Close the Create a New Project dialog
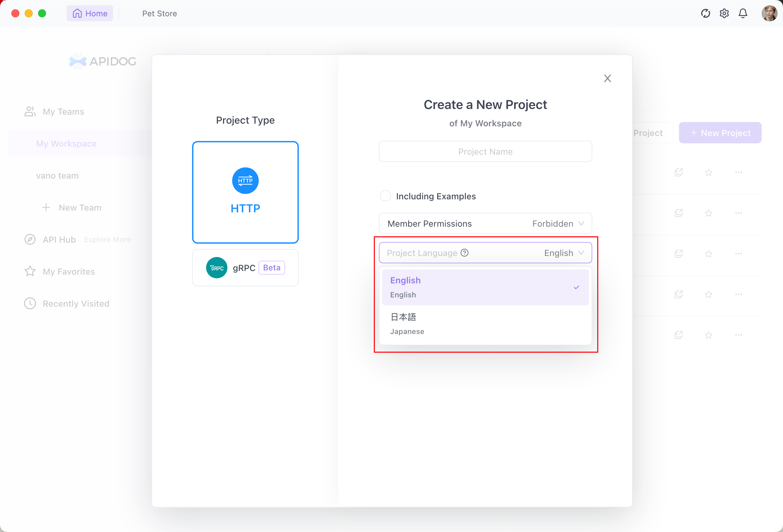Screen dimensions: 783x532 tap(608, 78)
